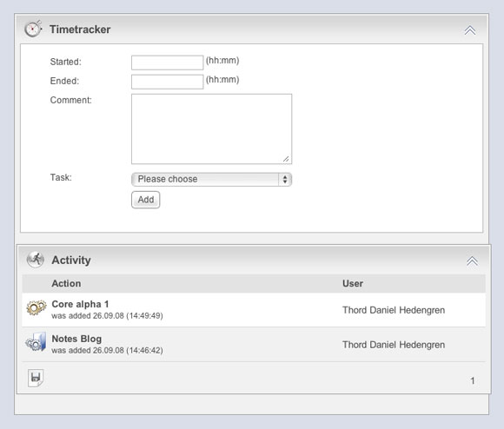Click the Activity running-man icon
This screenshot has height=429, width=504.
(36, 260)
